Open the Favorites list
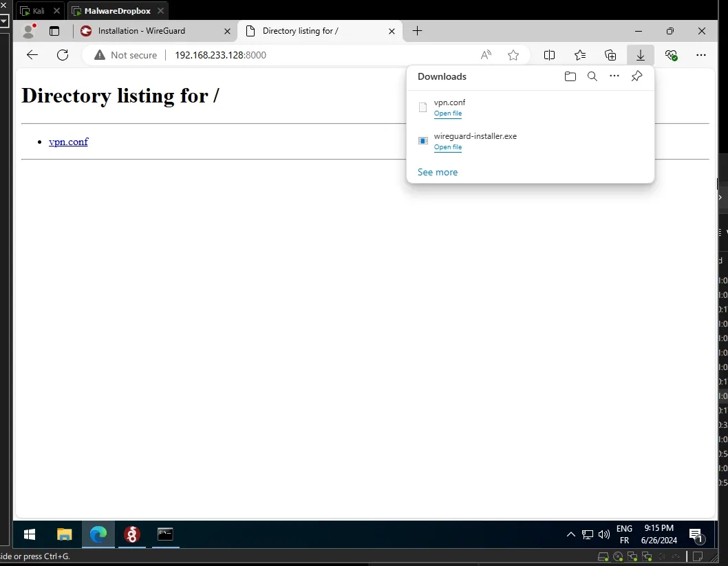The image size is (728, 566). 580,55
